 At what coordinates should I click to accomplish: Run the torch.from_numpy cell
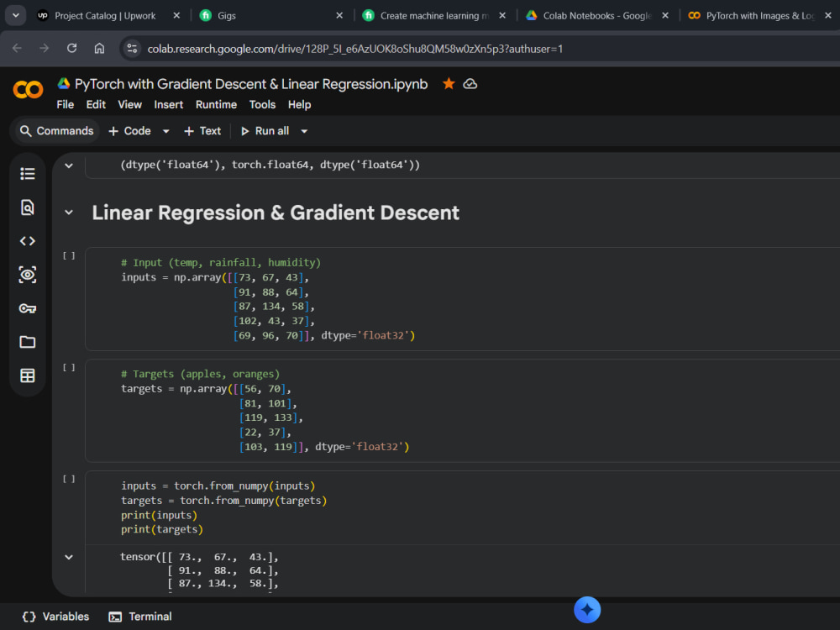[x=69, y=479]
